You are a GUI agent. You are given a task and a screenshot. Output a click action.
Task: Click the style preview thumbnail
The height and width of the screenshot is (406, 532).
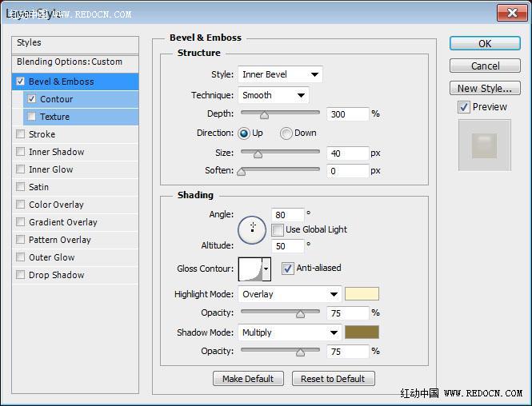pos(485,145)
